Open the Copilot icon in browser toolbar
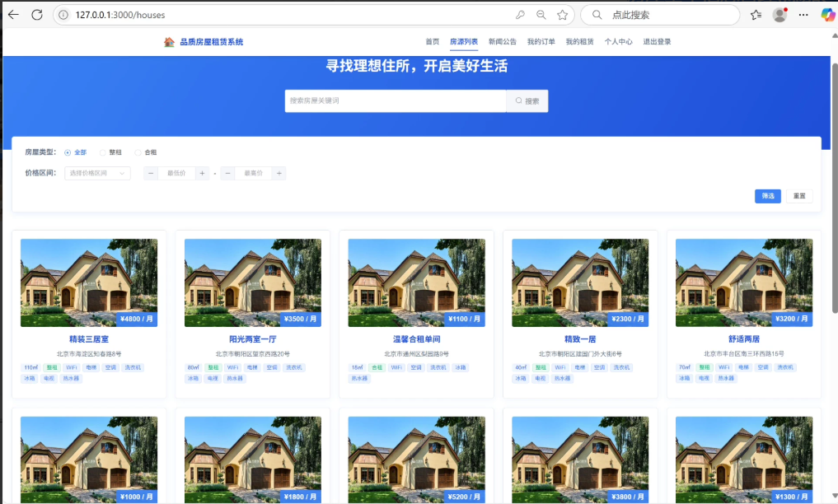This screenshot has width=838, height=504. pos(828,15)
